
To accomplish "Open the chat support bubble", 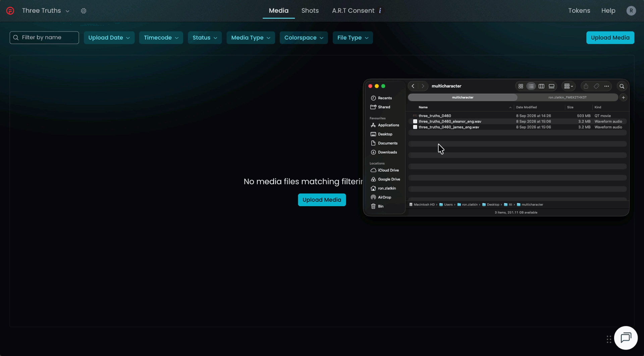I will (x=626, y=338).
